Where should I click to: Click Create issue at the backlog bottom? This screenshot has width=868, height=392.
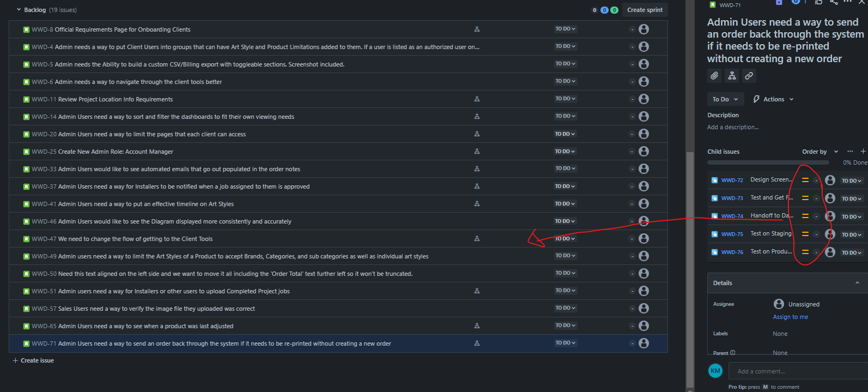coord(33,360)
